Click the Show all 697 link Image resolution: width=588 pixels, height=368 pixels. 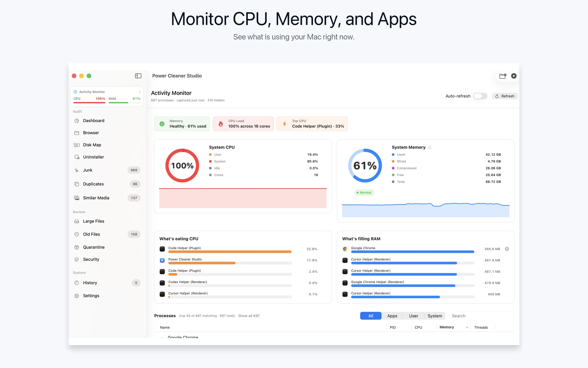tap(249, 316)
